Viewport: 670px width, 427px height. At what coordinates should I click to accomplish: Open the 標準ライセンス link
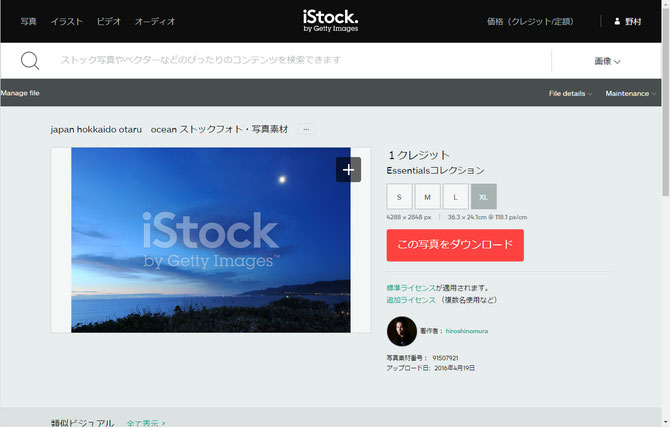[x=411, y=288]
